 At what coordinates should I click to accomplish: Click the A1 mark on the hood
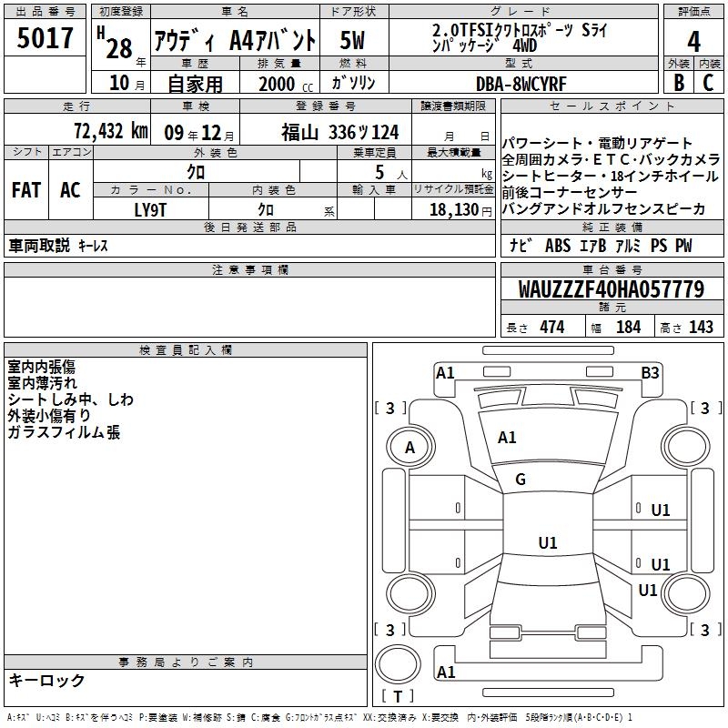tap(507, 438)
